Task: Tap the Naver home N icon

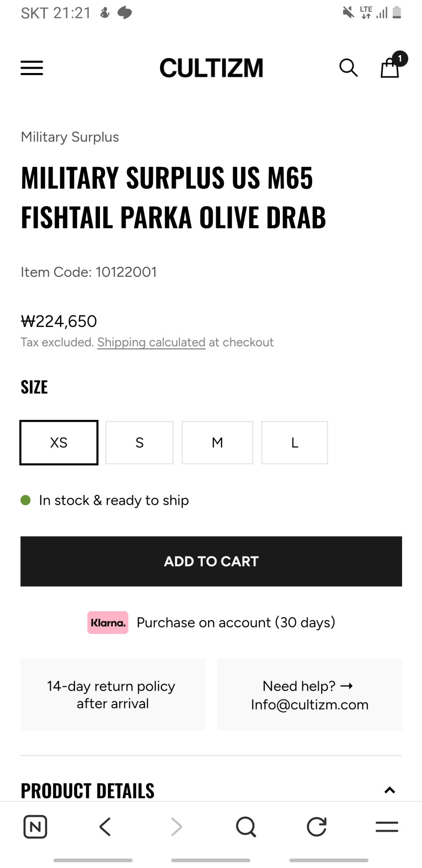Action: coord(35,827)
